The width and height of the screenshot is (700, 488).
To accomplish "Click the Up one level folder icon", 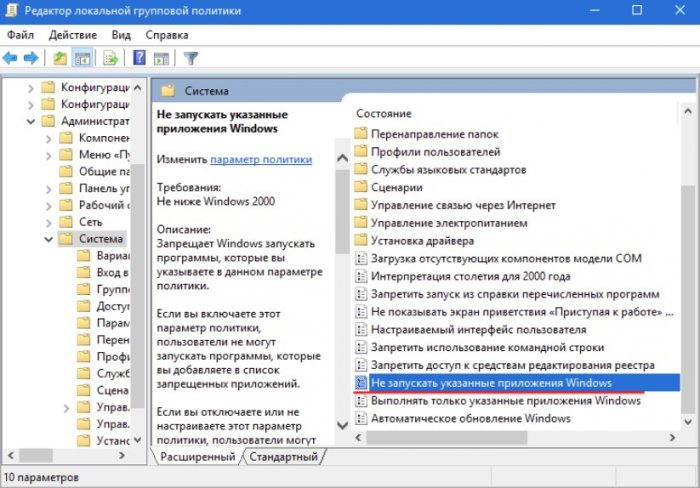I will coord(60,58).
